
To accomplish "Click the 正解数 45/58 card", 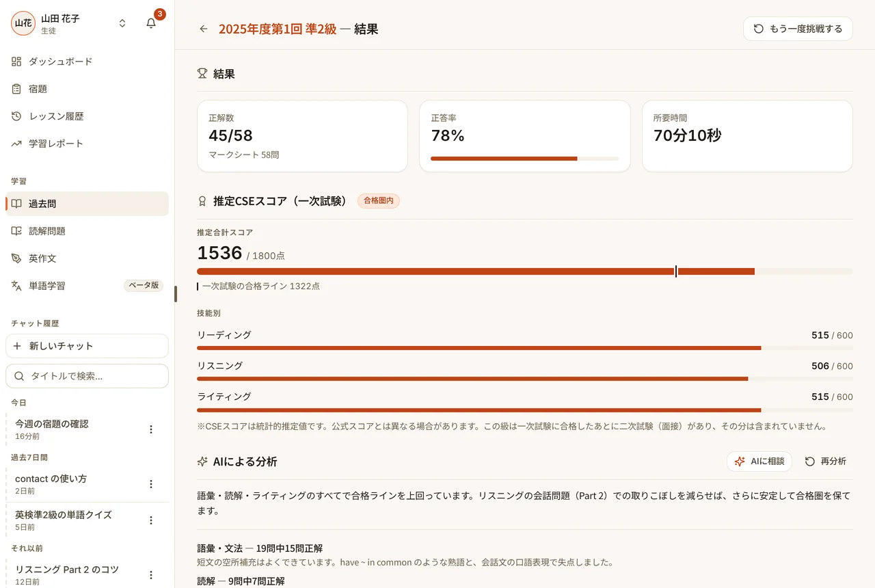I will tap(302, 136).
